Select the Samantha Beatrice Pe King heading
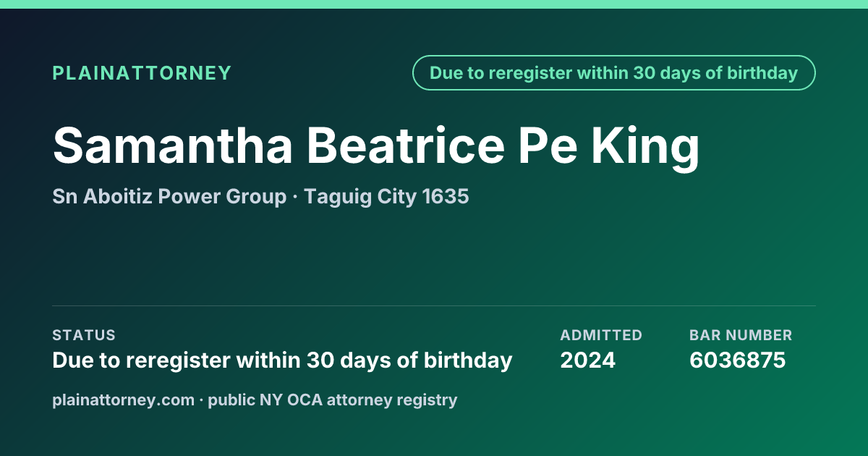The width and height of the screenshot is (868, 456). (376, 145)
